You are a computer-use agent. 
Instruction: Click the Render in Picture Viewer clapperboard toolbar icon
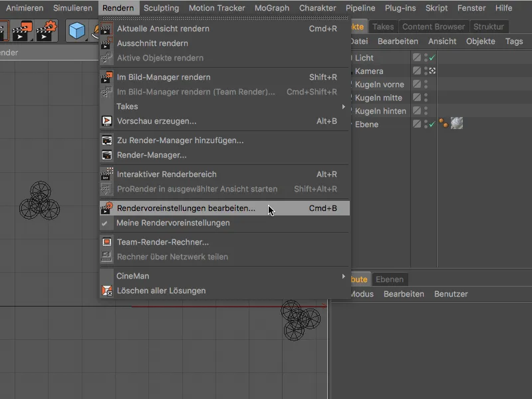pyautogui.click(x=22, y=30)
